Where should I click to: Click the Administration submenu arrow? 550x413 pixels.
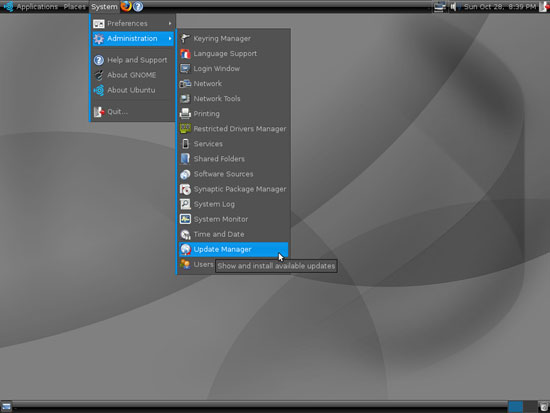click(x=170, y=39)
